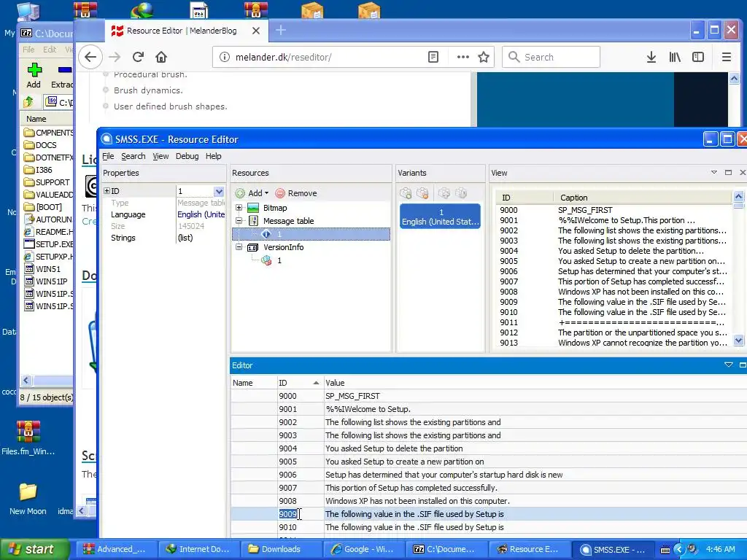Open the Editor panel dropdown arrow

pyautogui.click(x=729, y=365)
